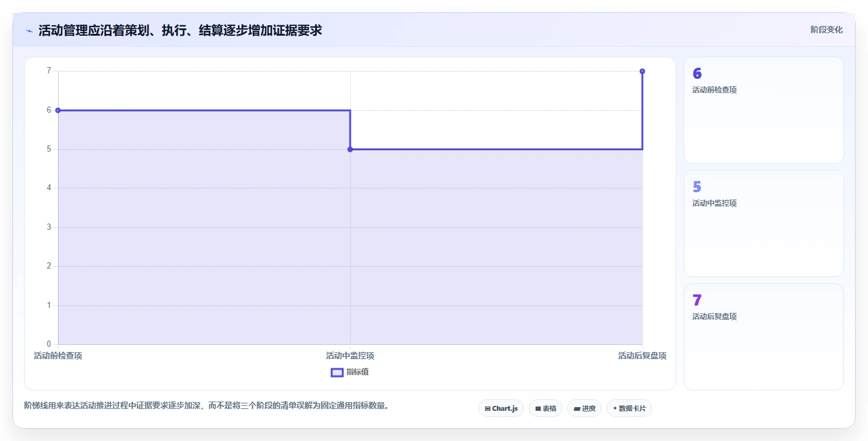Screen dimensions: 868x441
Task: Click the chart icon beside the title
Action: pos(29,30)
